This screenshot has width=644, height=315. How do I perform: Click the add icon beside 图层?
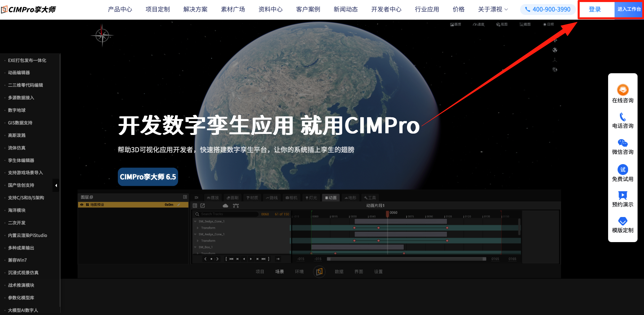(91, 197)
